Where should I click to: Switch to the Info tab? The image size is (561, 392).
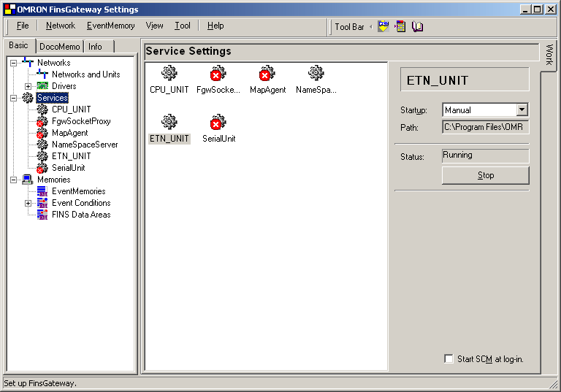click(95, 47)
